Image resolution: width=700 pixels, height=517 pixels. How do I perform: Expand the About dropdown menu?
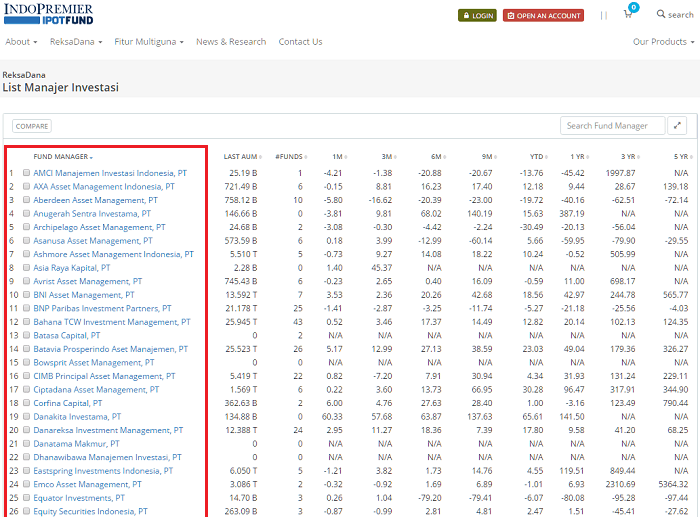click(21, 42)
